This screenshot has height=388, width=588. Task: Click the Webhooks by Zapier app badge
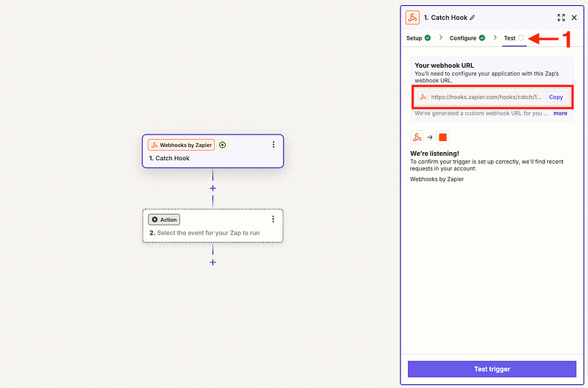point(181,145)
